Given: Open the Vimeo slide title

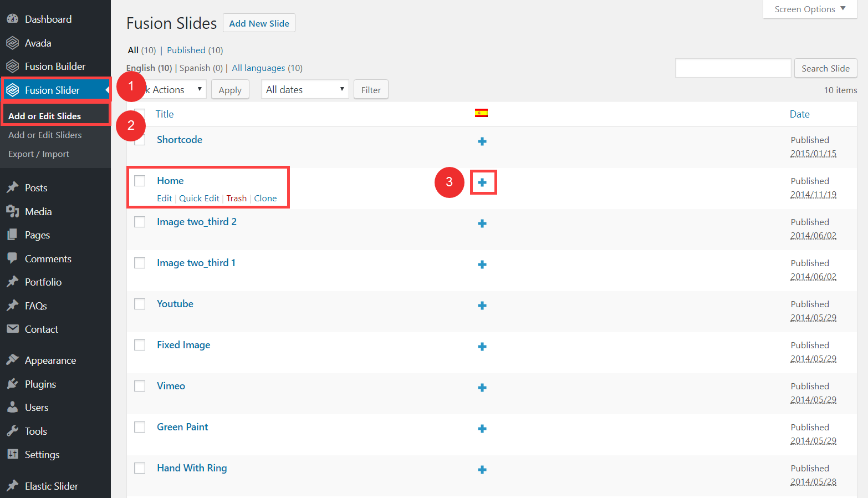Looking at the screenshot, I should tap(171, 386).
